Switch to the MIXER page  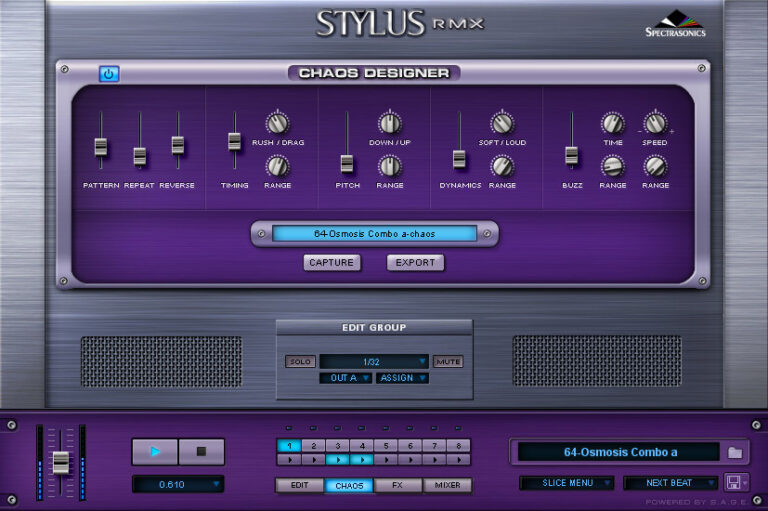point(447,485)
